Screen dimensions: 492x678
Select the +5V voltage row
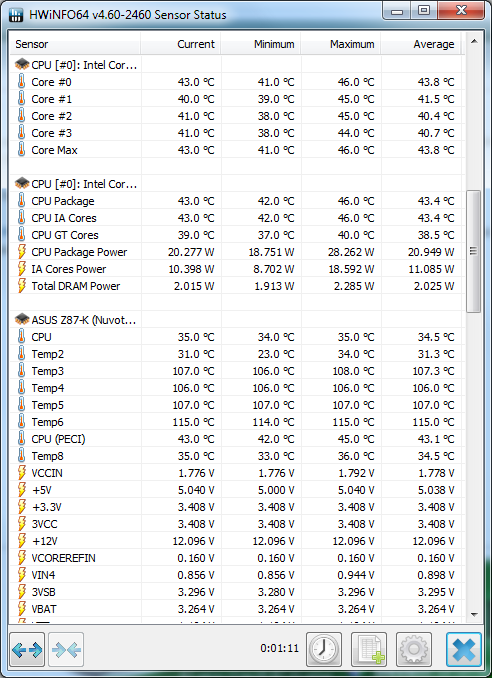(x=236, y=490)
